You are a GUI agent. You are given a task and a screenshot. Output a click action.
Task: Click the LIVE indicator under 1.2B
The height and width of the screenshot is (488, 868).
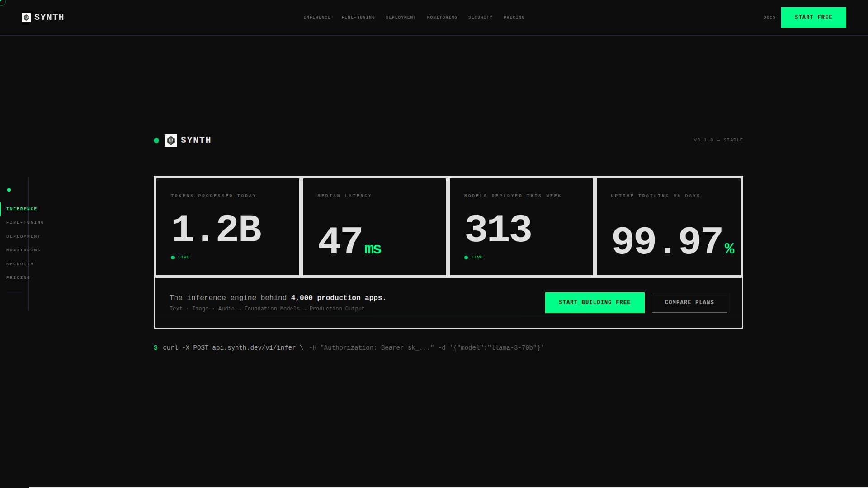point(180,258)
